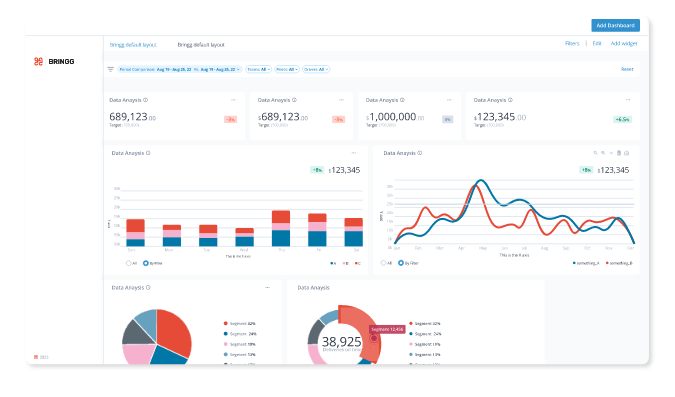Click Segment 32% legend beside donut chart

click(424, 323)
